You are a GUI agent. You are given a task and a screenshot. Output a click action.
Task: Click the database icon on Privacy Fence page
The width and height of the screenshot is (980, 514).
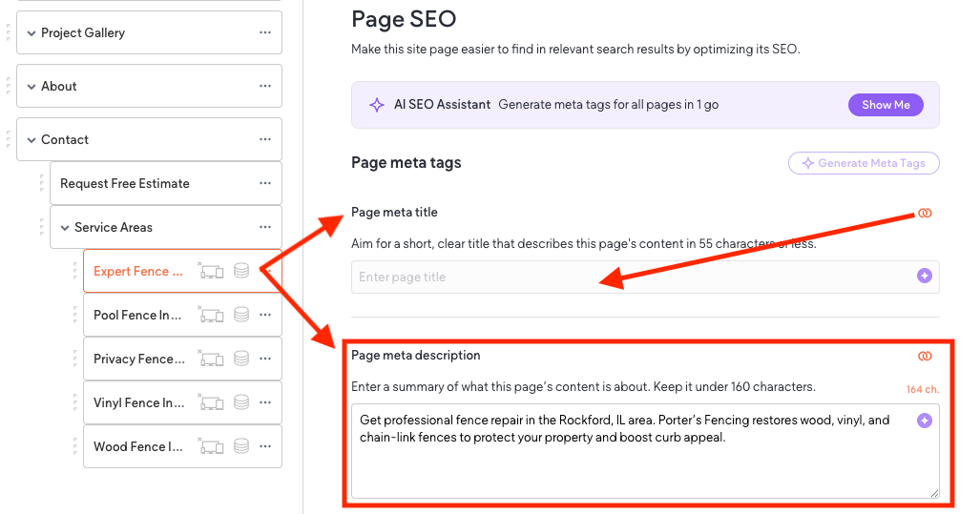(241, 360)
